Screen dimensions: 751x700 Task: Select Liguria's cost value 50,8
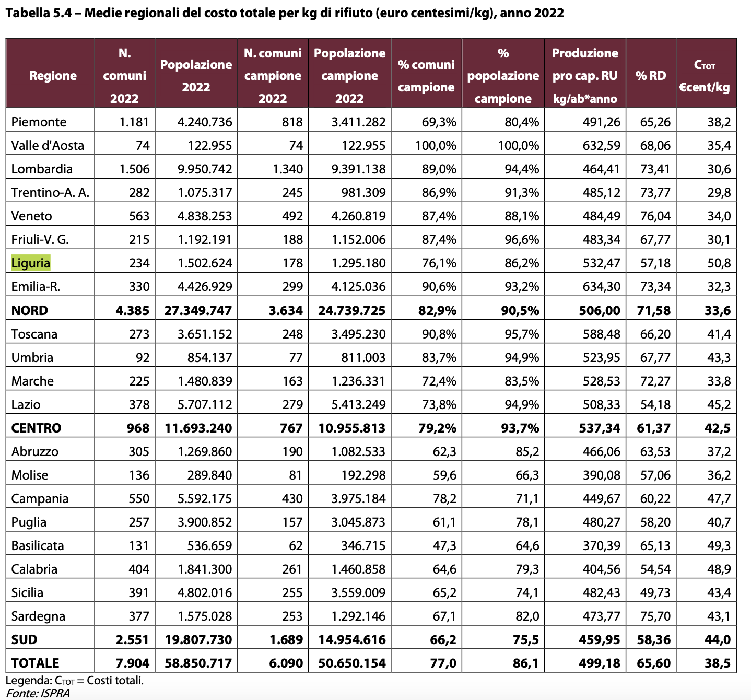click(x=719, y=263)
